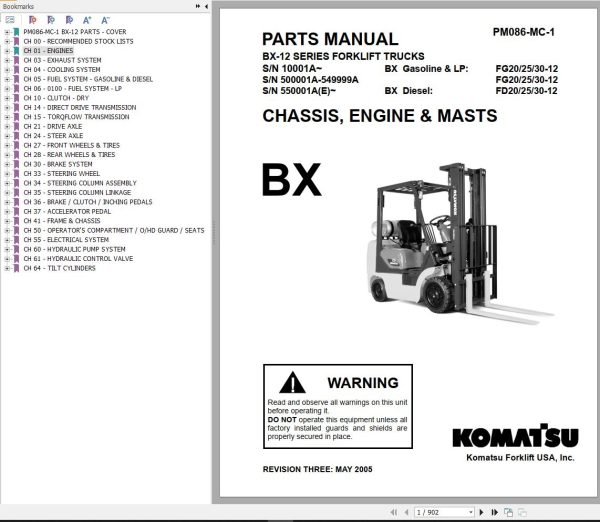Go to the previous page
Viewport: 600px width, 522px height.
tap(406, 512)
